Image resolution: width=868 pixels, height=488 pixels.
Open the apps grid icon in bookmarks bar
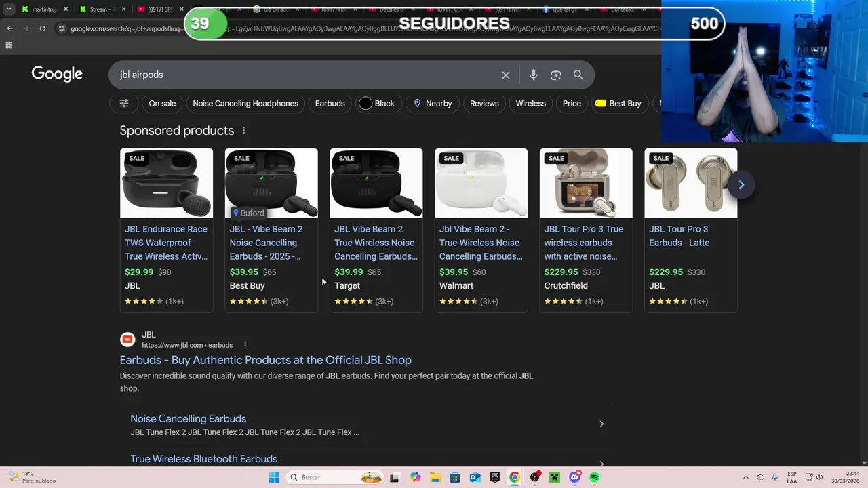9,45
